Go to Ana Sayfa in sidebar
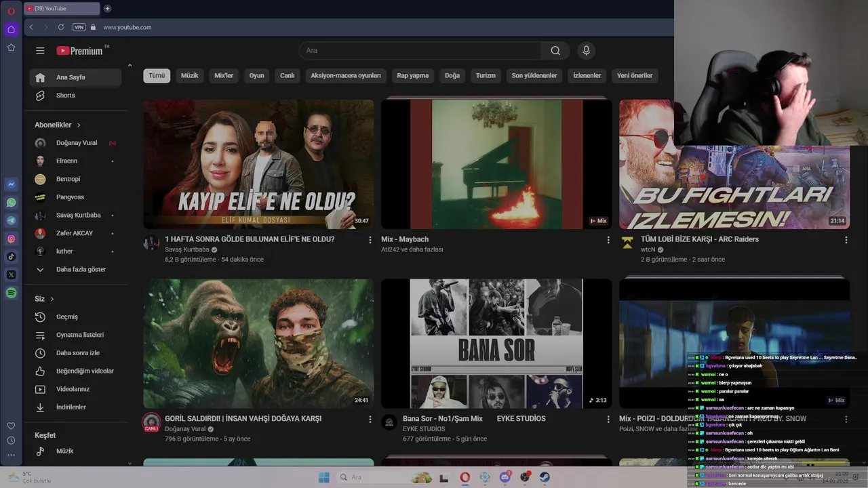Screen dimensions: 868x488 pos(76,77)
